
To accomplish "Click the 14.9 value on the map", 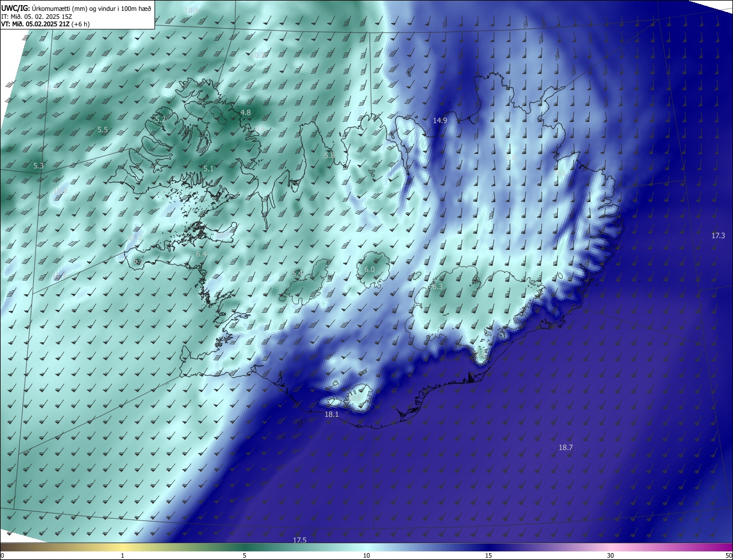I will click(440, 120).
